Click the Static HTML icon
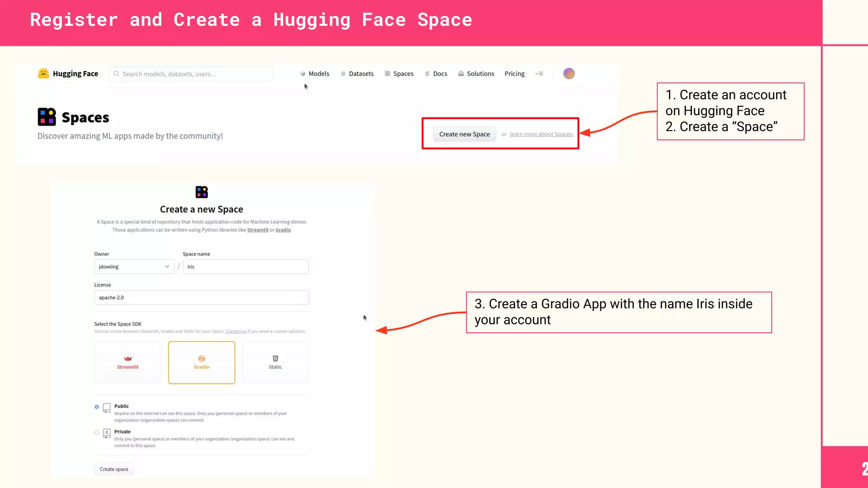The width and height of the screenshot is (868, 488). click(x=275, y=358)
